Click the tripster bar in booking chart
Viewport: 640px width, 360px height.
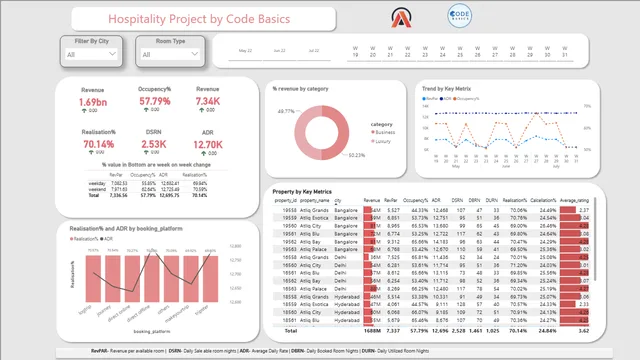210,279
